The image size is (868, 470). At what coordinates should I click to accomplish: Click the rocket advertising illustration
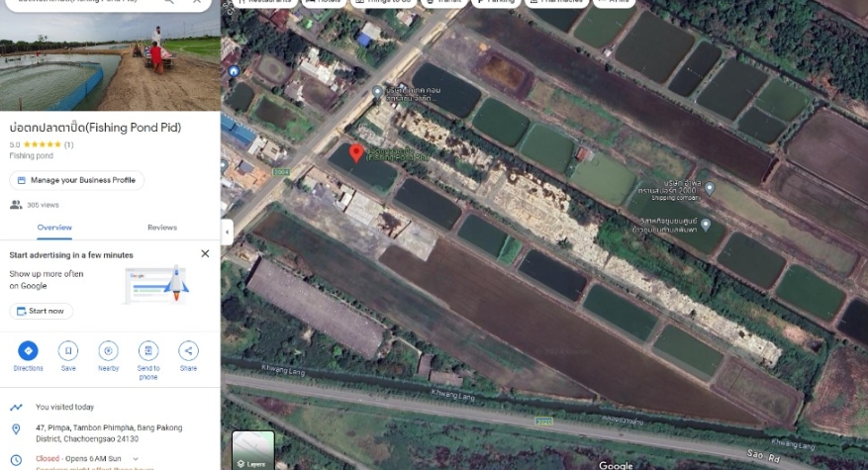click(157, 285)
